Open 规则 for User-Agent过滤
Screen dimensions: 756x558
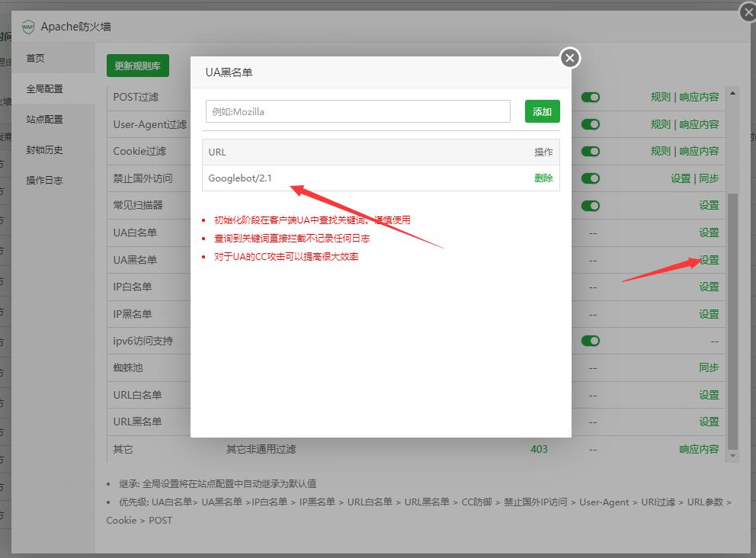click(661, 124)
